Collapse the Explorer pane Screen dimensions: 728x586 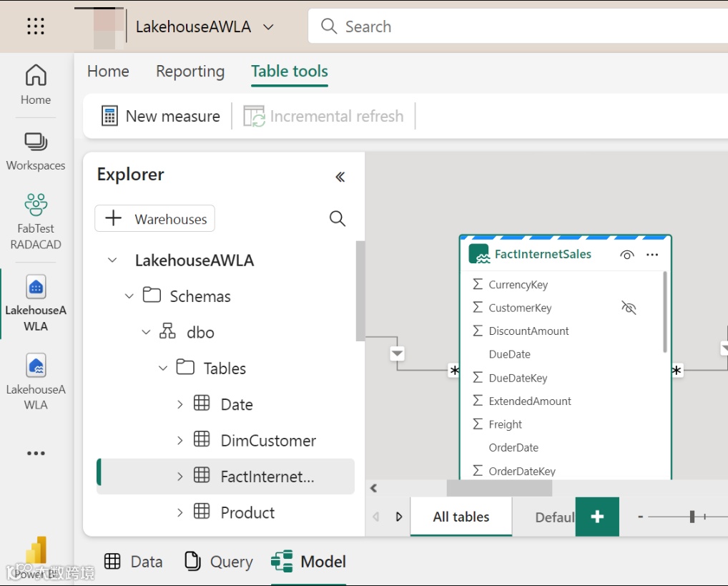pyautogui.click(x=340, y=177)
